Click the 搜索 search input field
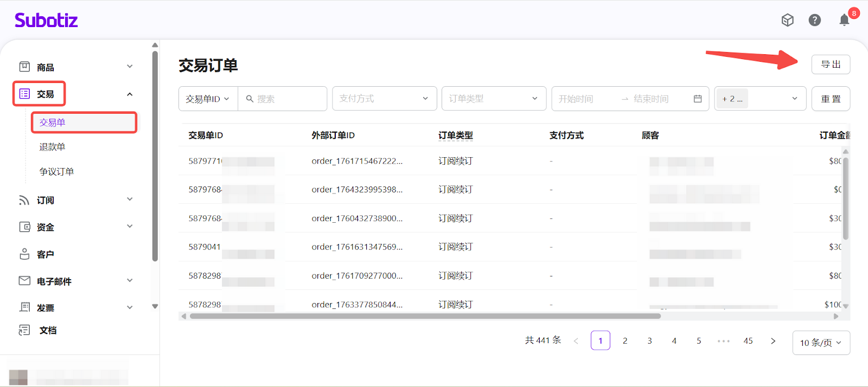Image resolution: width=868 pixels, height=387 pixels. (289, 99)
